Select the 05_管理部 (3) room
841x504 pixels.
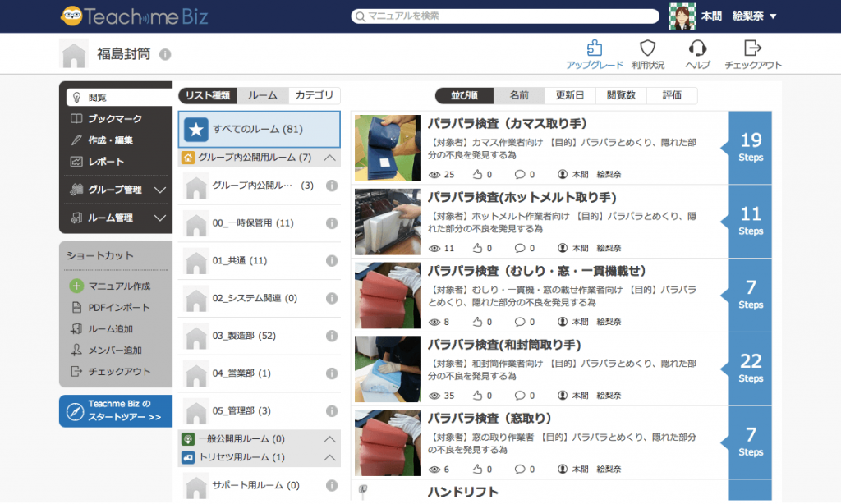click(241, 410)
